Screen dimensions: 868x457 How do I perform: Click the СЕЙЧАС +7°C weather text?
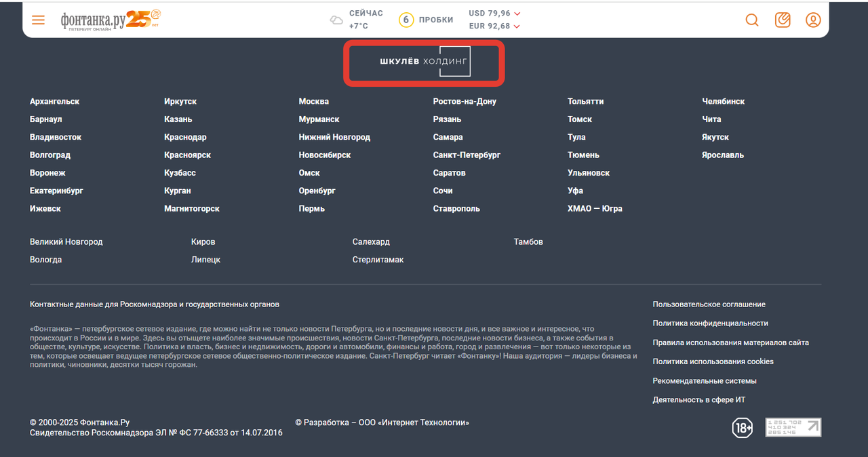366,20
